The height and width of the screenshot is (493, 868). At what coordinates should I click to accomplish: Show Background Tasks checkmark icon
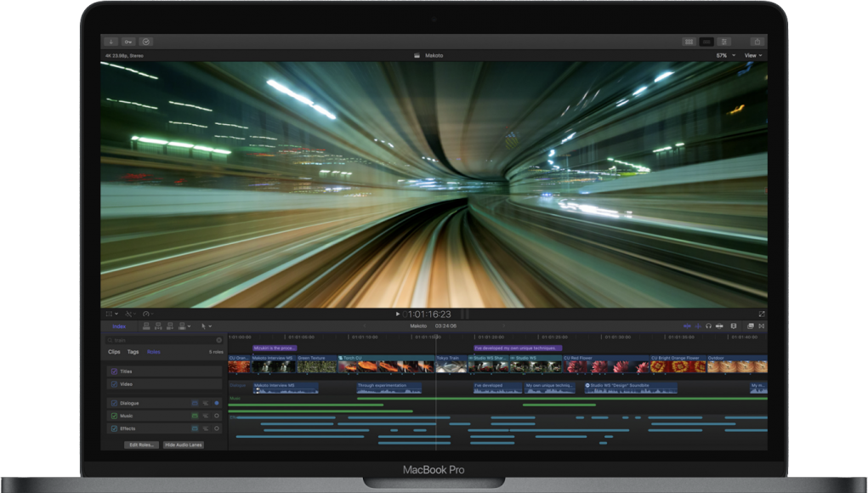point(146,42)
